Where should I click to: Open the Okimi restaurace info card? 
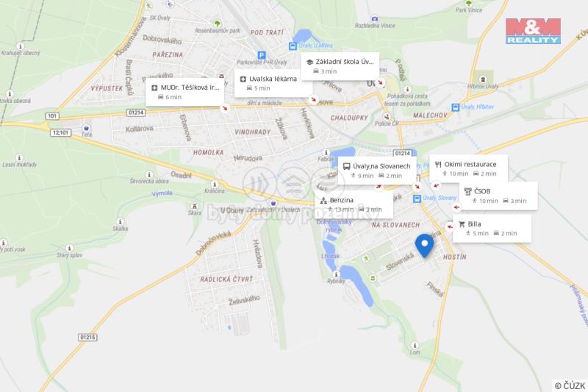(468, 169)
